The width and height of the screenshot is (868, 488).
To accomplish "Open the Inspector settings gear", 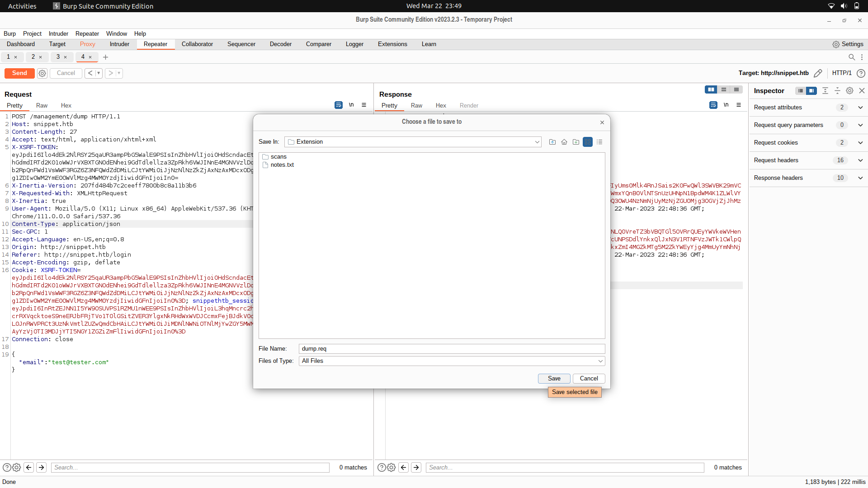I will tap(849, 90).
